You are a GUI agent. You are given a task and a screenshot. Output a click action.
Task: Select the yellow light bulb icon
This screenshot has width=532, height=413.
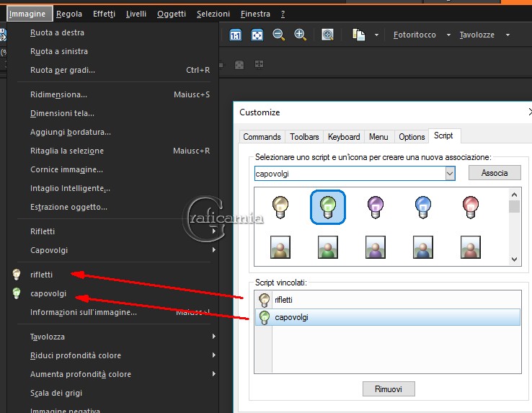tap(280, 207)
